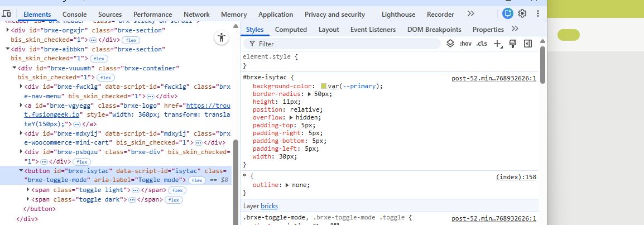Click the paintbrush rendering emulation icon
This screenshot has height=225, width=644.
click(513, 44)
